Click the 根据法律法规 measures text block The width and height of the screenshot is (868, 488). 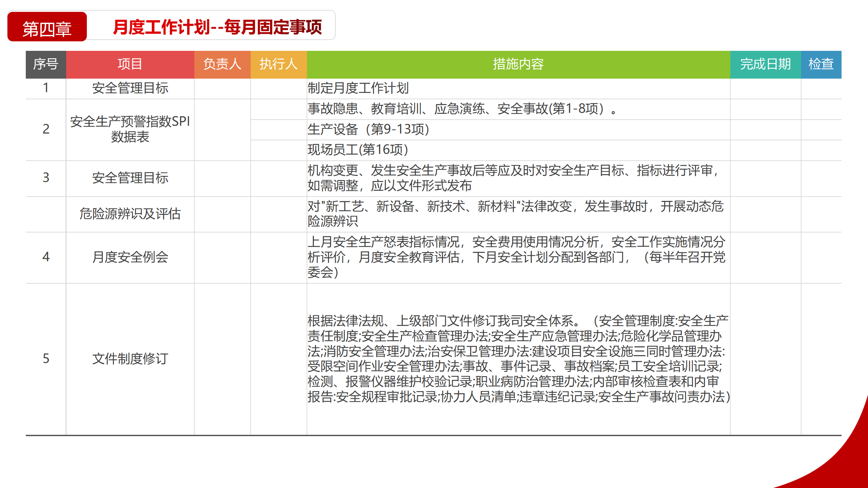(x=518, y=359)
